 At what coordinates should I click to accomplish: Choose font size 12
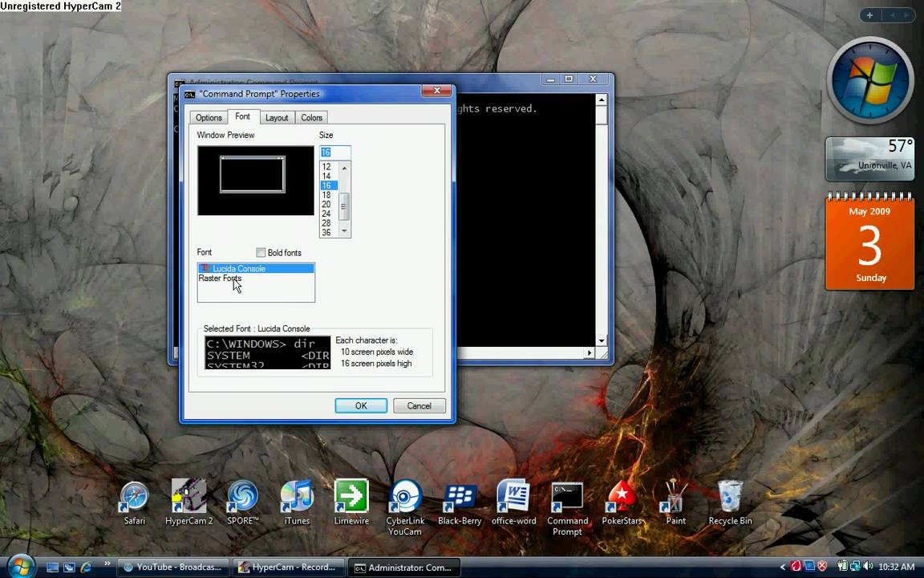tap(328, 167)
